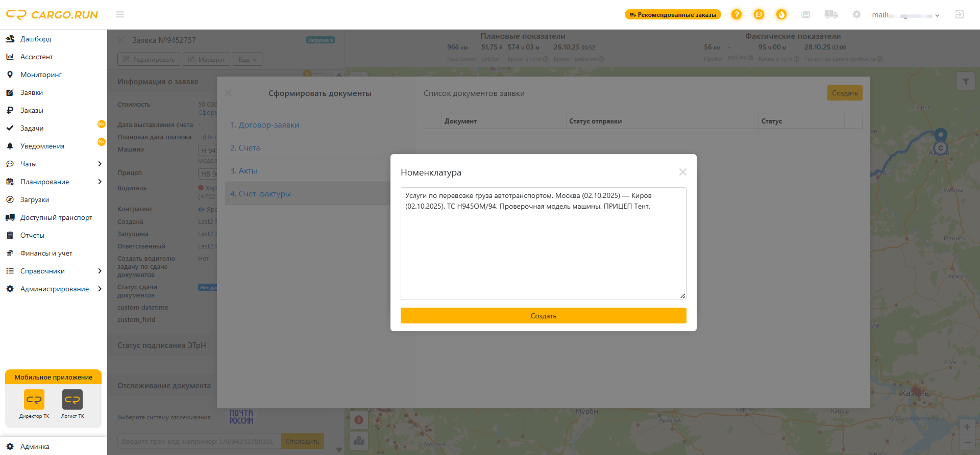
Task: Click into the Номенклатура text area
Action: (x=544, y=243)
